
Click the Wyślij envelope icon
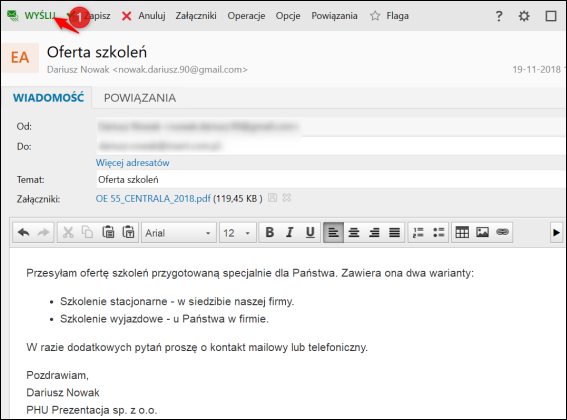point(13,16)
